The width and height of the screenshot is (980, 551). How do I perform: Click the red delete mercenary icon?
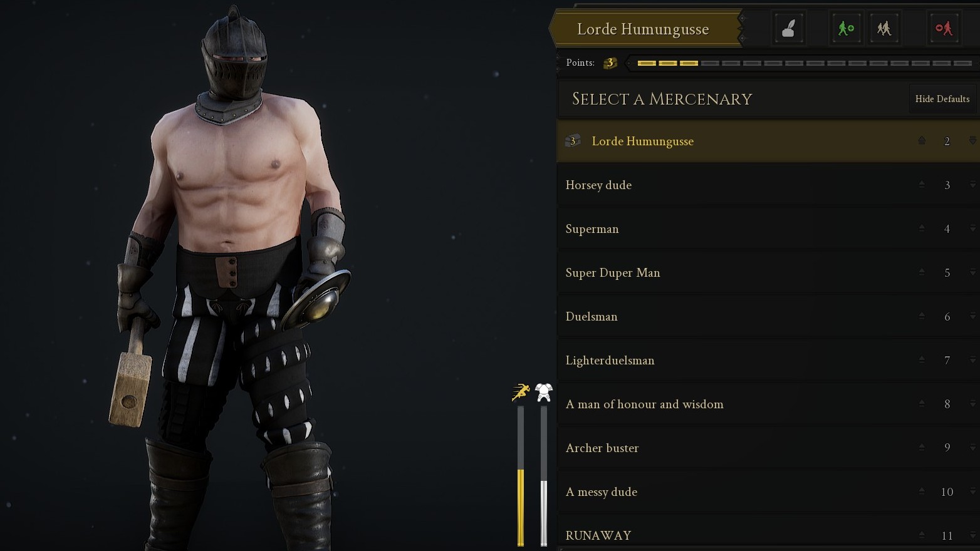tap(944, 28)
